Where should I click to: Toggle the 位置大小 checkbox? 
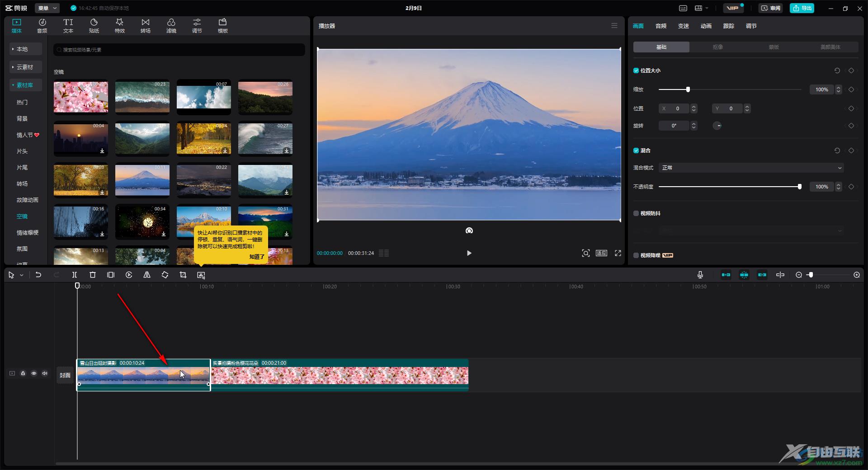636,70
